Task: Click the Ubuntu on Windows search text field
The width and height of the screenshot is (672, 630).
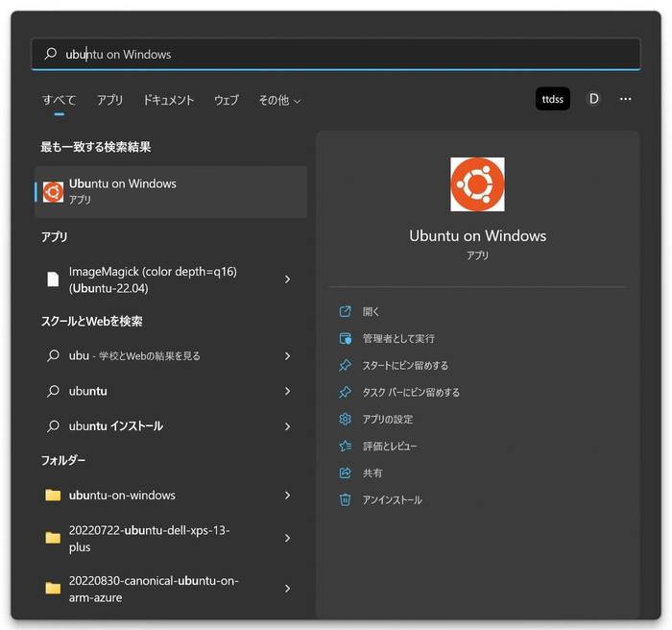Action: pyautogui.click(x=336, y=54)
